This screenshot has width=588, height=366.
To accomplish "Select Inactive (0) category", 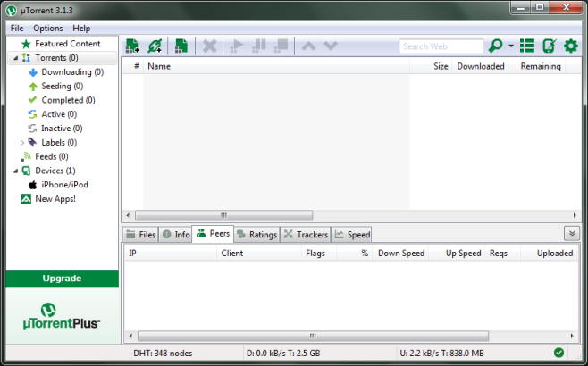I will point(62,129).
